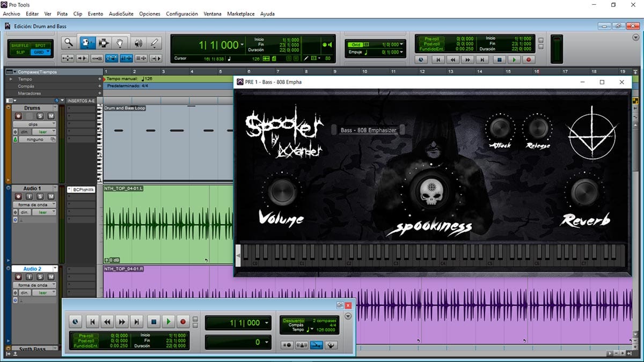The image size is (644, 362).
Task: Click Fast Forward in floating Transport window
Action: [122, 322]
